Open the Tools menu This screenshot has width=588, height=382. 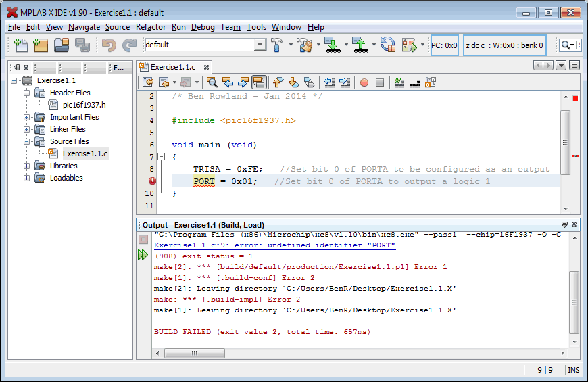[x=256, y=27]
